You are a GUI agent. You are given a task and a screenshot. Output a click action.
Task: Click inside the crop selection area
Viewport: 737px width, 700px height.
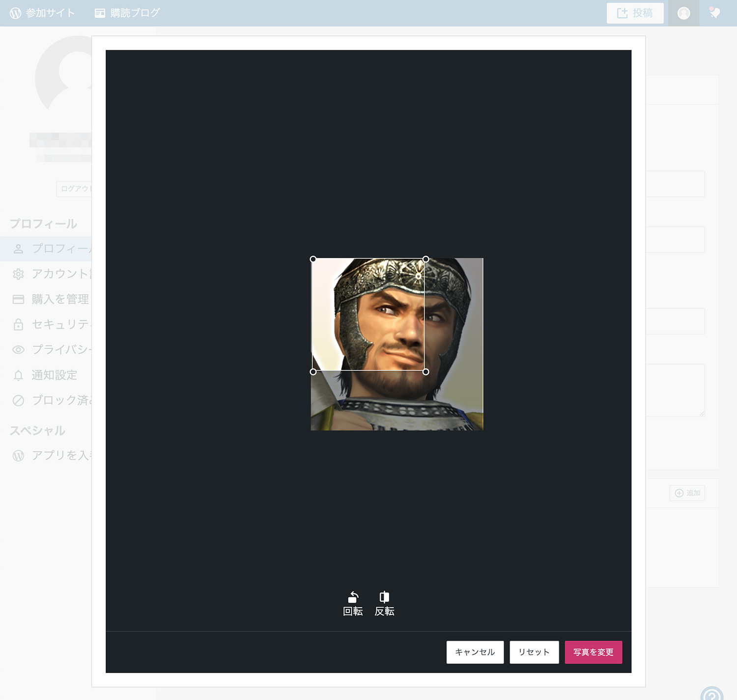368,314
